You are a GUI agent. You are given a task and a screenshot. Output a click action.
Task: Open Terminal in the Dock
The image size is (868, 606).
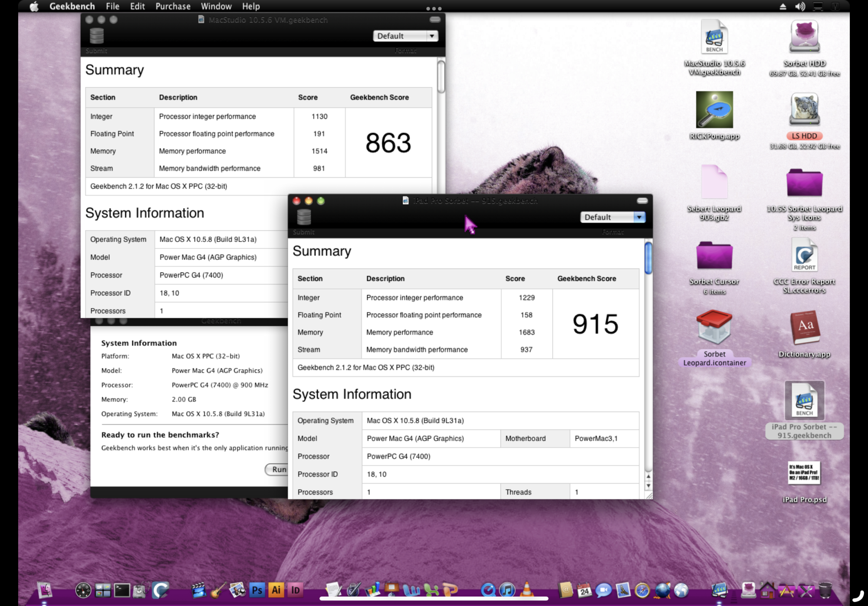pos(122,590)
